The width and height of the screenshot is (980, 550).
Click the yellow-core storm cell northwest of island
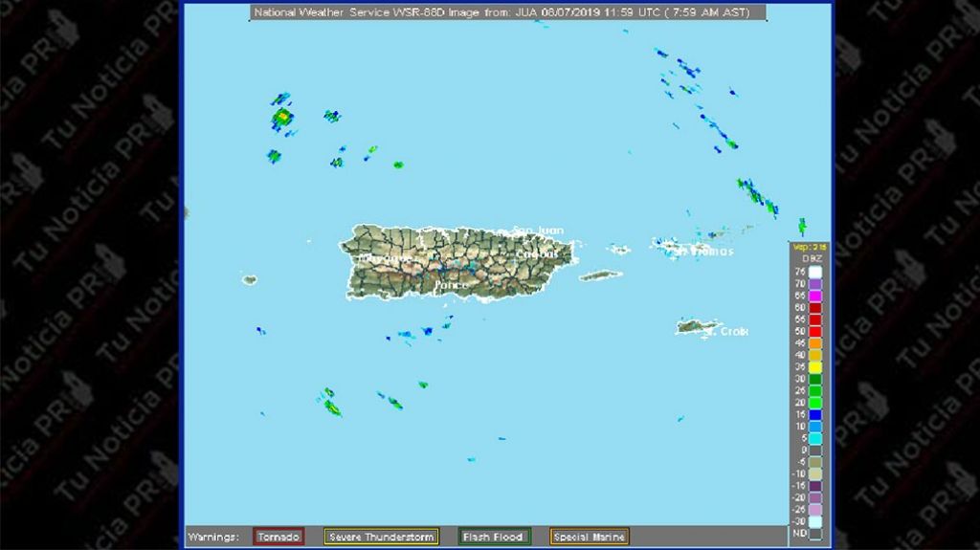[x=282, y=118]
